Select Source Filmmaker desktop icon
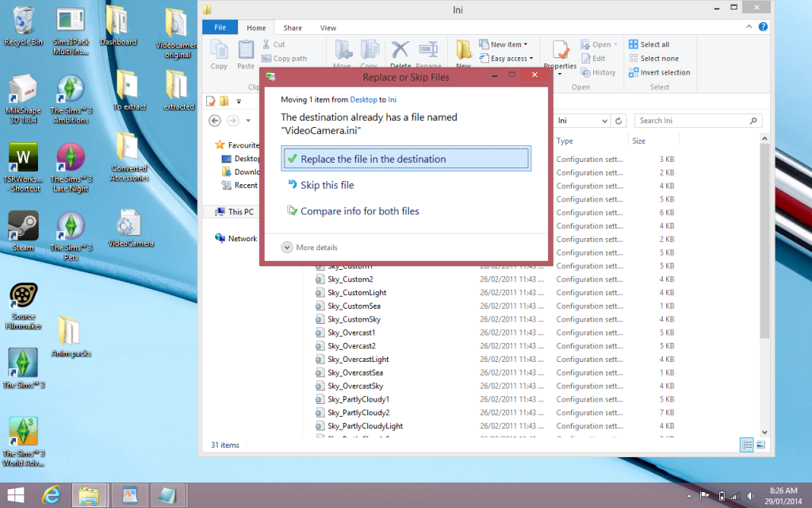The image size is (812, 508). click(x=23, y=306)
